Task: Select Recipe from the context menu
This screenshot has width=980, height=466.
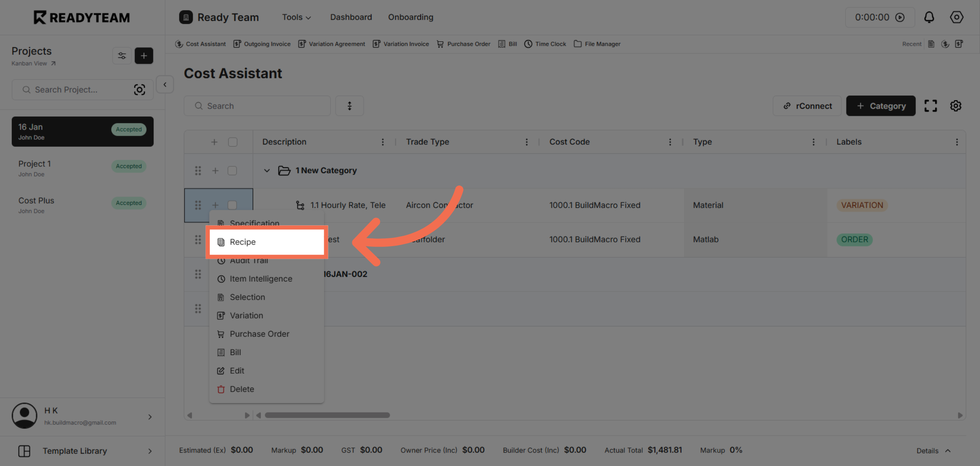Action: click(x=243, y=242)
